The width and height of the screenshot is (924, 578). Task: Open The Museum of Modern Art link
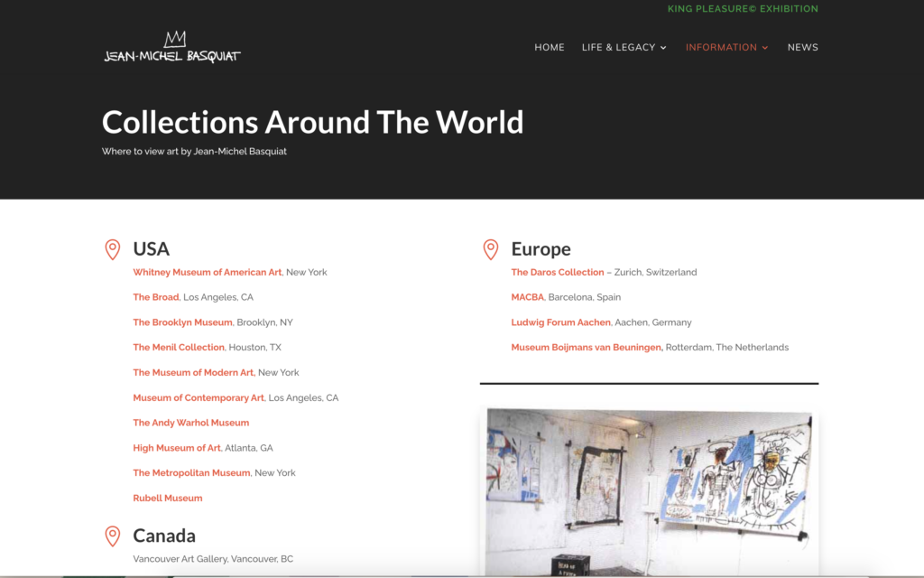193,373
